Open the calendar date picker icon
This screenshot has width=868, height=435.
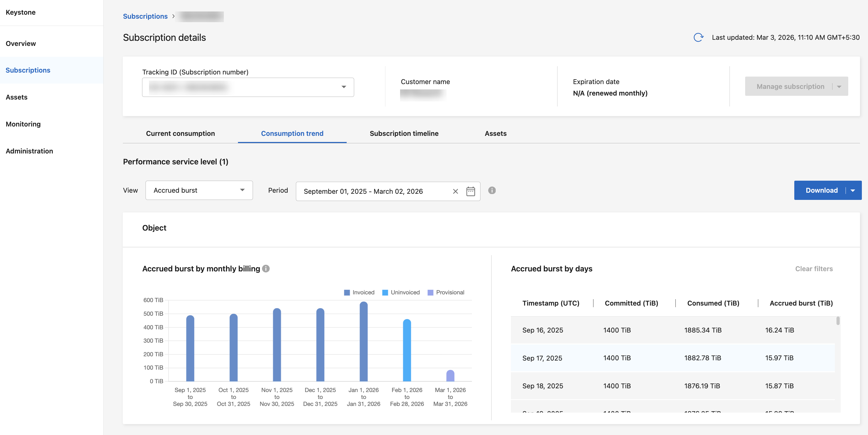pos(470,191)
